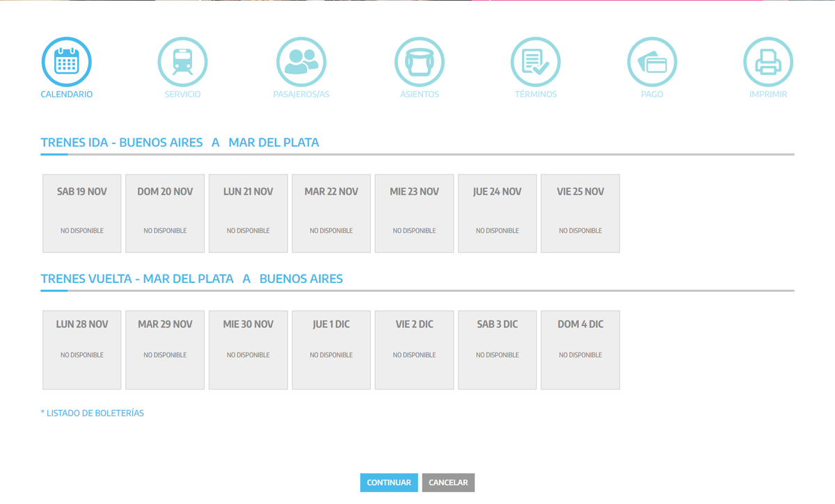Viewport: 835px width, 504px height.
Task: Choose return date DOM 4 DIC
Action: (x=580, y=350)
